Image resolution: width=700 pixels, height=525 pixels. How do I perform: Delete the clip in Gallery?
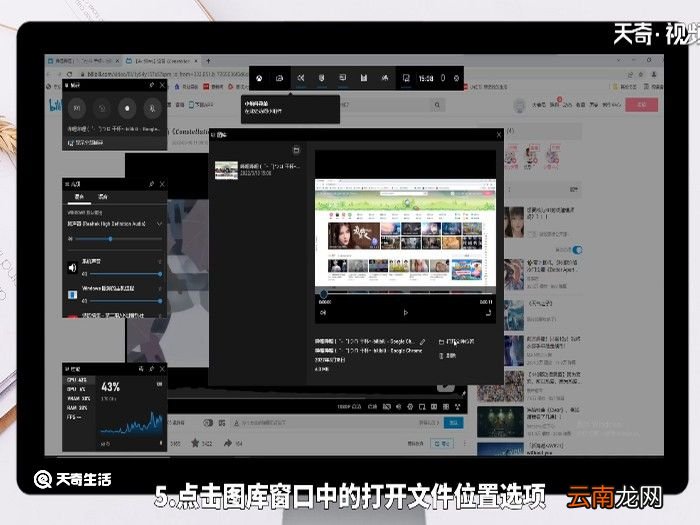(447, 356)
